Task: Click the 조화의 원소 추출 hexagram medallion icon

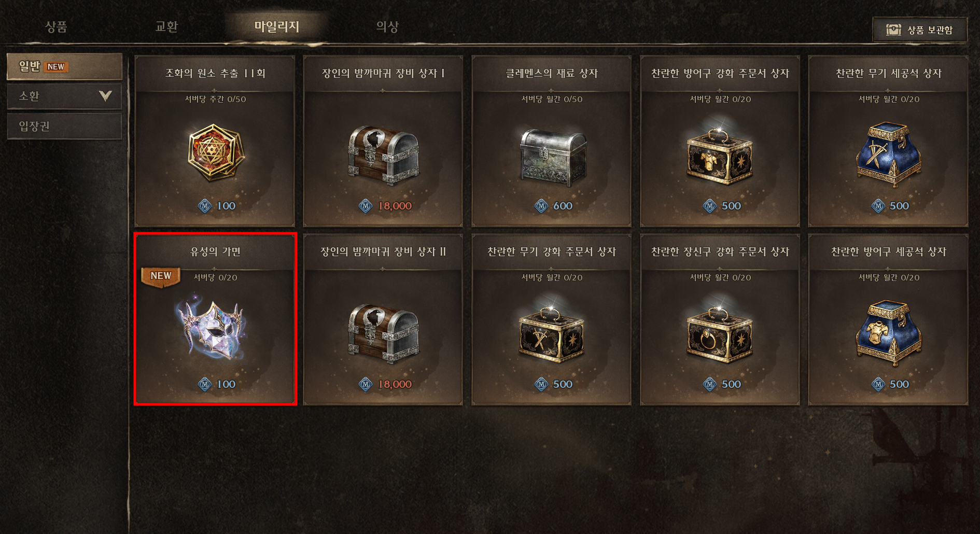Action: [215, 153]
